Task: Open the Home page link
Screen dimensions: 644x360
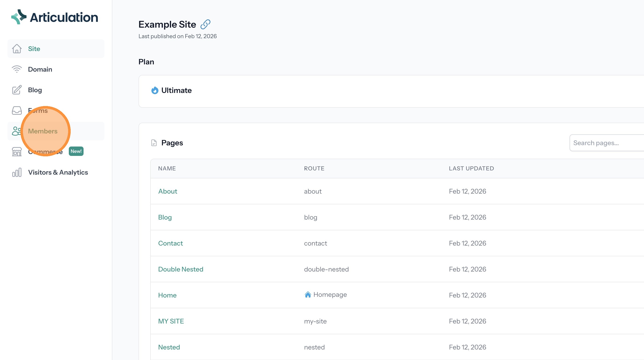Action: pyautogui.click(x=167, y=295)
